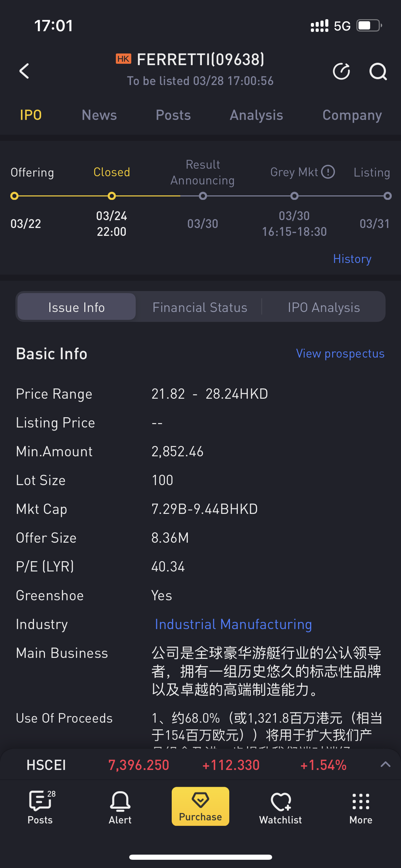Image resolution: width=401 pixels, height=868 pixels.
Task: Tap the Grey Mkt info icon
Action: (328, 172)
